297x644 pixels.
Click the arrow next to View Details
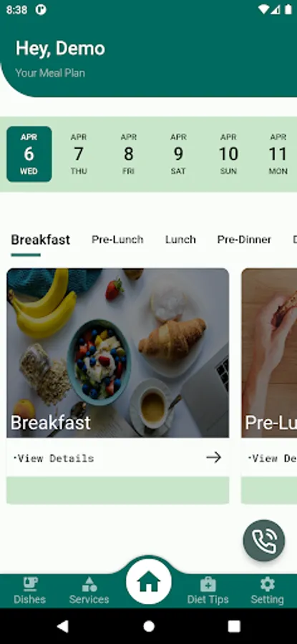click(x=213, y=457)
